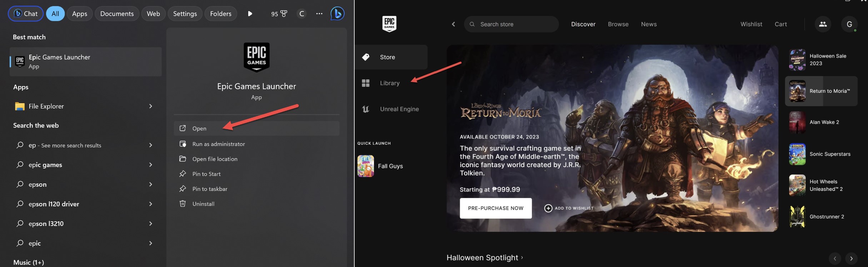
Task: Open the three-dots more options menu
Action: point(319,14)
